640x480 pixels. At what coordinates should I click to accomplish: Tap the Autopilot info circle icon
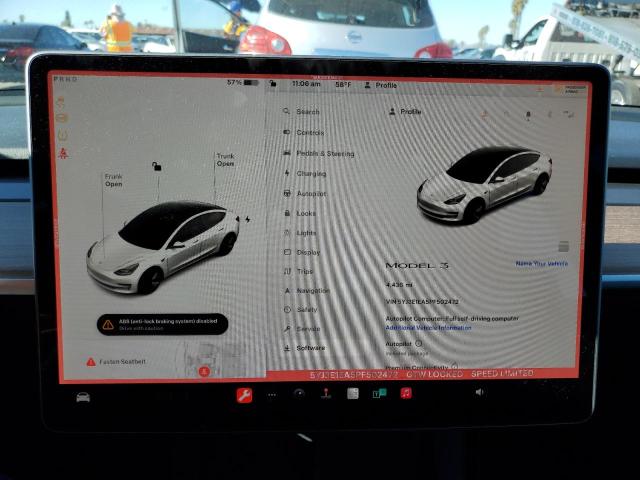tap(418, 344)
